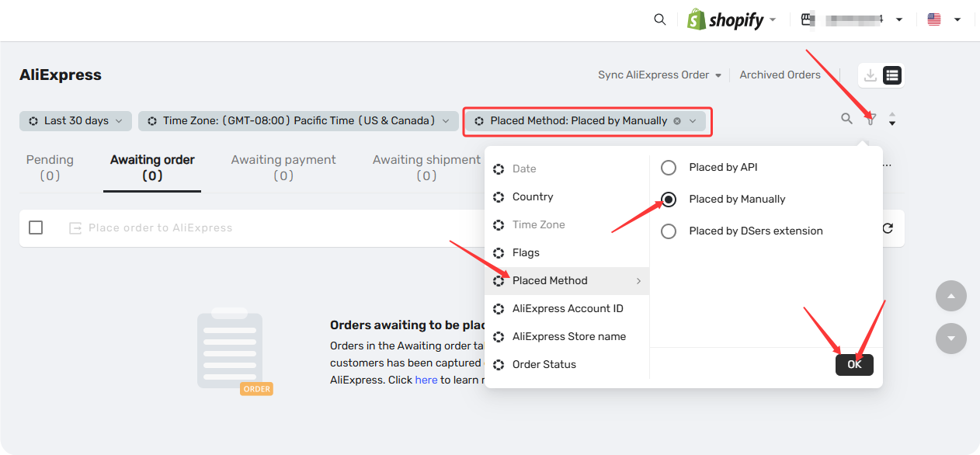Click the Shopify bag logo
Viewport: 980px width, 455px height.
[697, 19]
